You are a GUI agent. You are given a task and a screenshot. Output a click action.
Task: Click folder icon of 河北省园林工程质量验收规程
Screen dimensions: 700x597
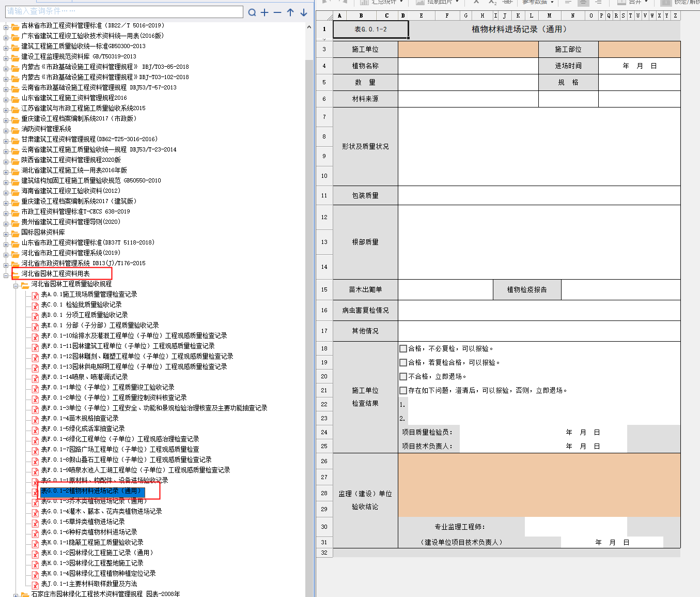(x=25, y=285)
